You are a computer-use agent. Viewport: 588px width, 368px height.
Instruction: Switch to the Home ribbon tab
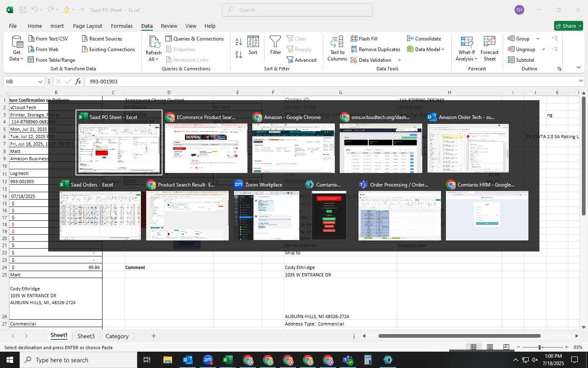click(x=35, y=26)
